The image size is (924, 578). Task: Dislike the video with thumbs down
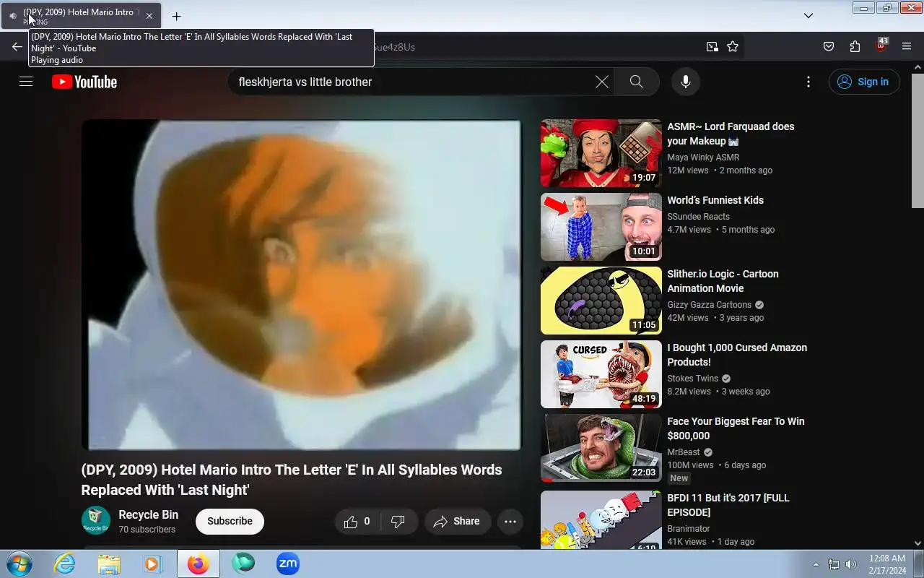398,522
